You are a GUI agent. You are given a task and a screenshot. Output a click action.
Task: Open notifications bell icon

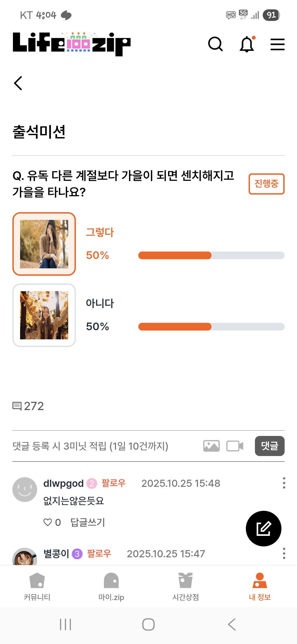[x=247, y=44]
